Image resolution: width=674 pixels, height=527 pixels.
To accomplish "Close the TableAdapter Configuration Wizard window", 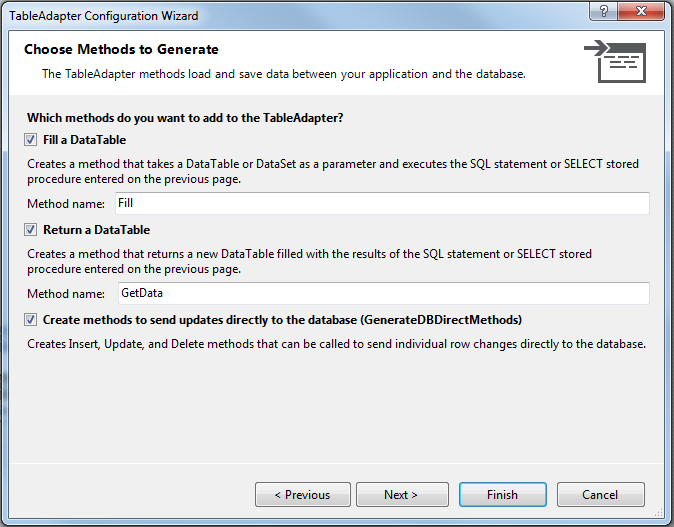I will [641, 11].
